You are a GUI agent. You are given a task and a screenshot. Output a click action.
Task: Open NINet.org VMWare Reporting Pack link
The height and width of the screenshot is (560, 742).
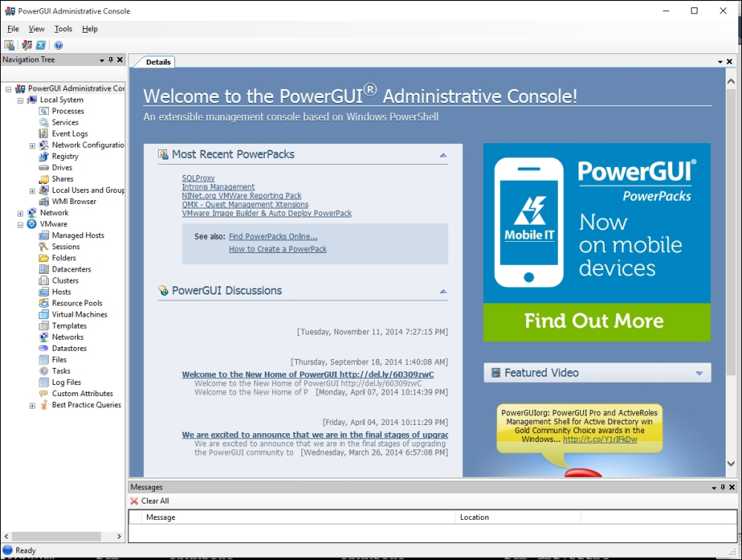point(242,196)
